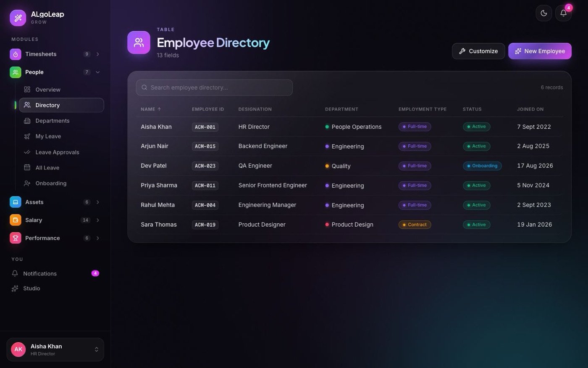588x368 pixels.
Task: Click the pink Performance trophy icon
Action: pos(16,238)
